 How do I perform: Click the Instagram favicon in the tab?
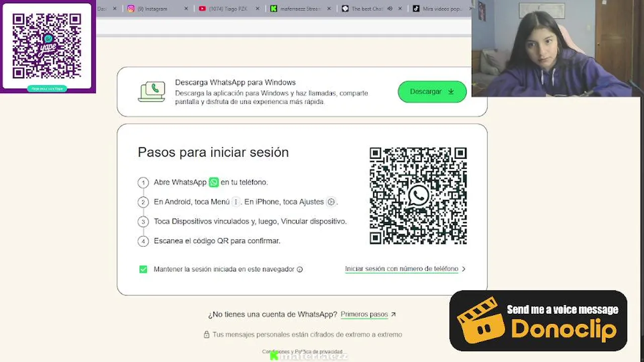pos(131,9)
